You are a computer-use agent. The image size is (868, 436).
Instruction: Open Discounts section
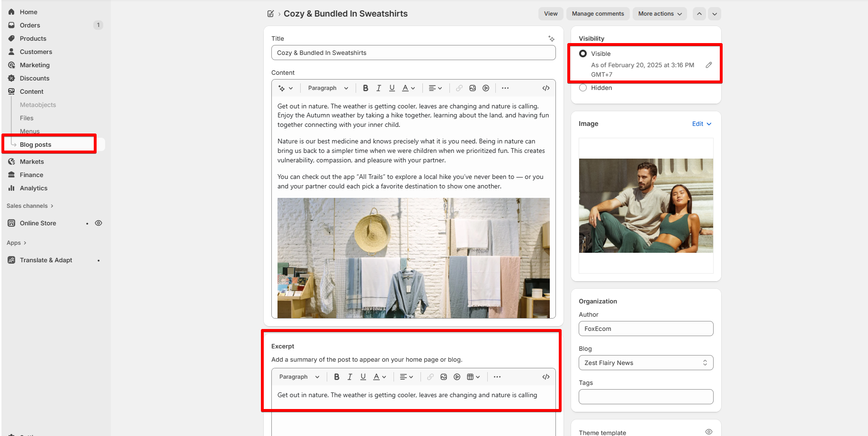tap(35, 78)
